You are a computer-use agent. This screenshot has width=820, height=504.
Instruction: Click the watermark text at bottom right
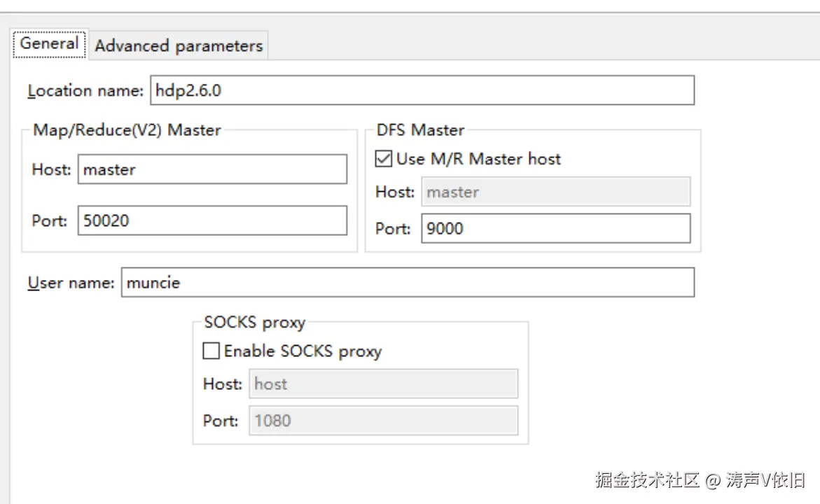700,480
